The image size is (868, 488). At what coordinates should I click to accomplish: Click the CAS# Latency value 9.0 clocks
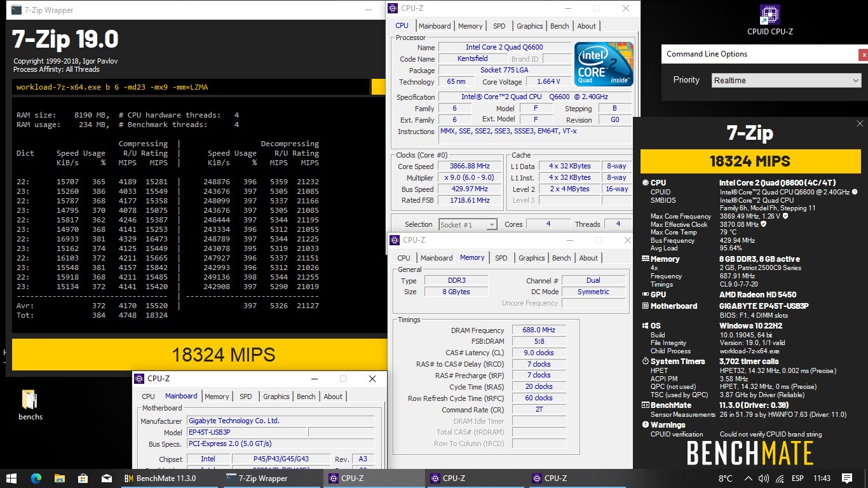539,353
